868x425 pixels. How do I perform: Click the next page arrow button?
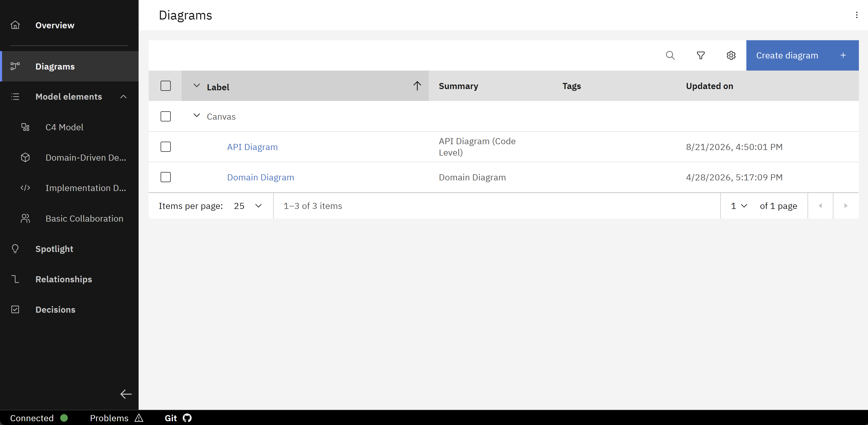click(x=846, y=206)
